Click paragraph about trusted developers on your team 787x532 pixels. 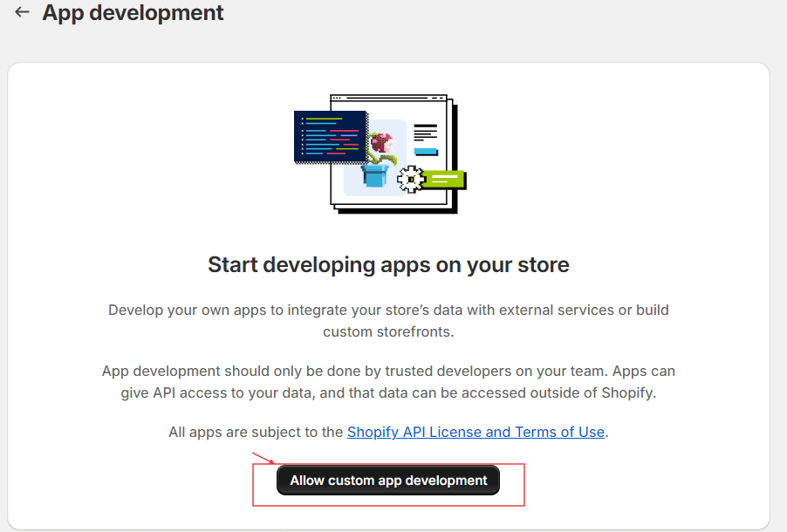click(x=388, y=382)
